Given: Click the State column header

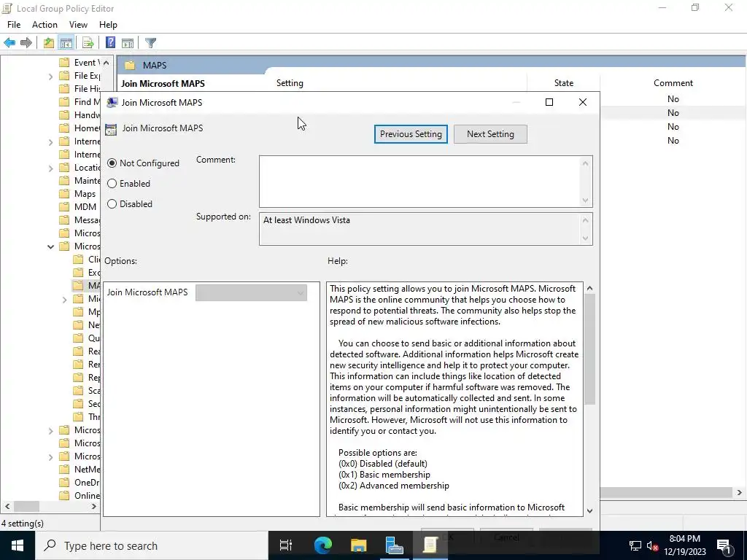Looking at the screenshot, I should pyautogui.click(x=564, y=83).
